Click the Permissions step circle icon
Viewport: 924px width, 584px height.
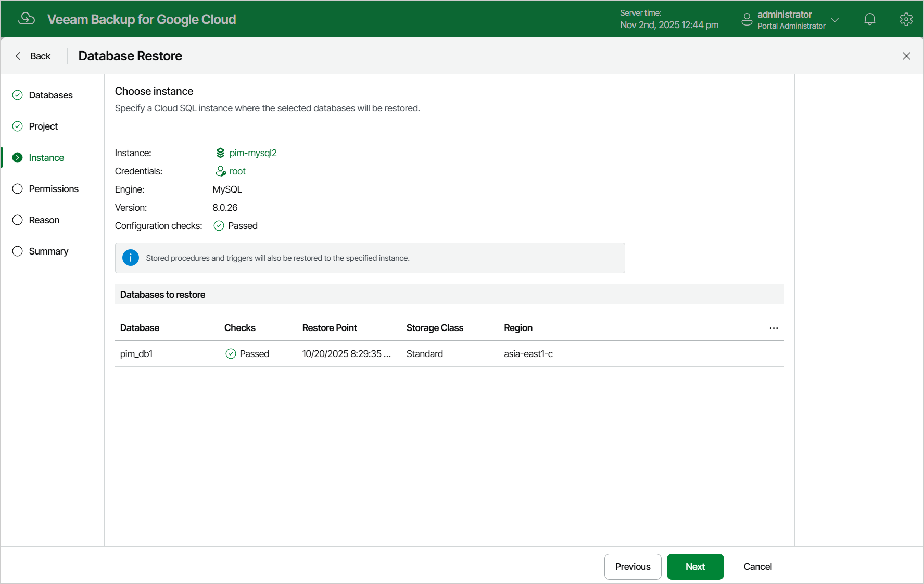tap(18, 188)
